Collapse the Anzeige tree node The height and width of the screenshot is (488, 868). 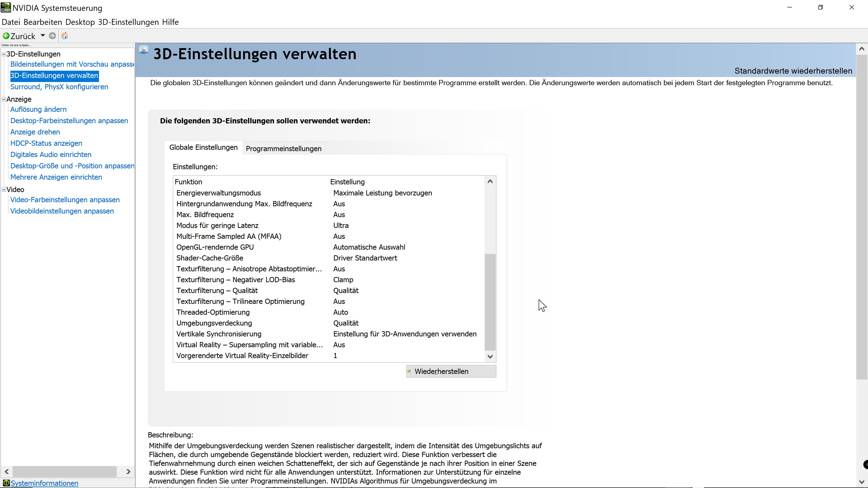pyautogui.click(x=4, y=99)
